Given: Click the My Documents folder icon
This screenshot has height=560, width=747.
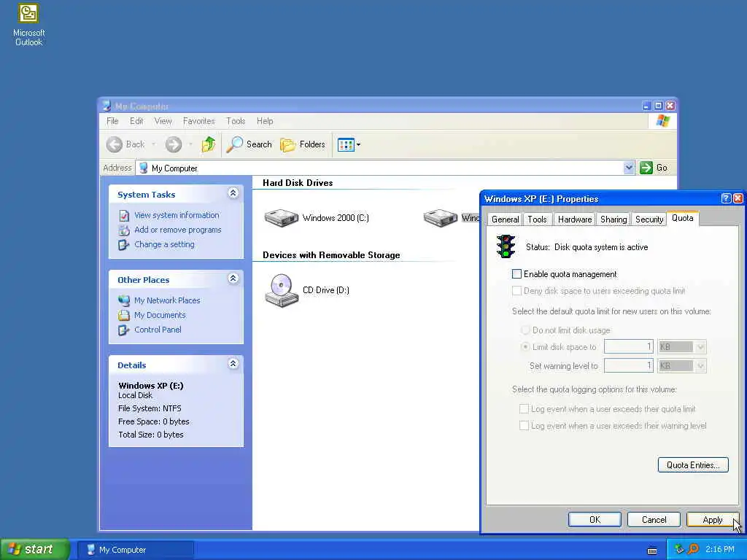Looking at the screenshot, I should (x=124, y=315).
